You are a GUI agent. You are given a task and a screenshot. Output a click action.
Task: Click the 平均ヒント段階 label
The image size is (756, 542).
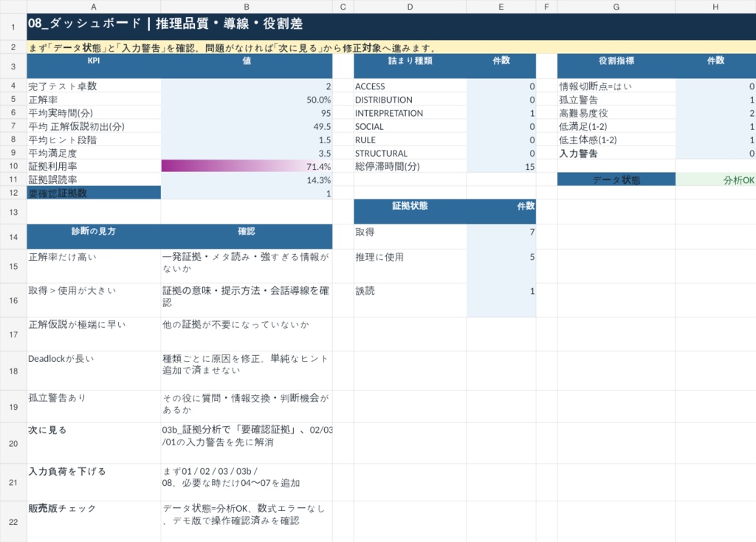[94, 140]
